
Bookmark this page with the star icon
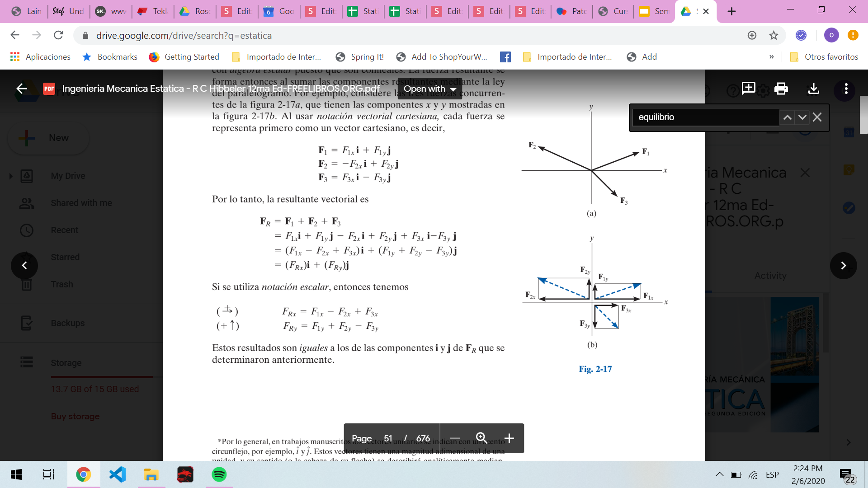[x=774, y=35]
